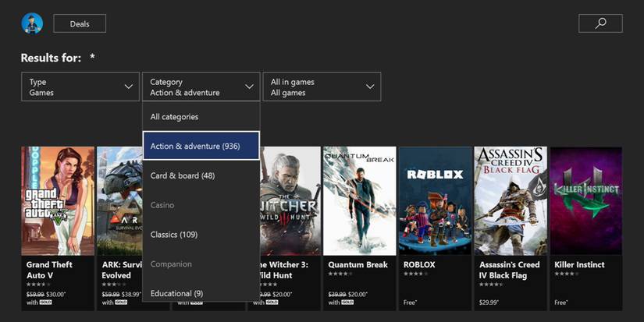Select the Companion category

pos(201,264)
